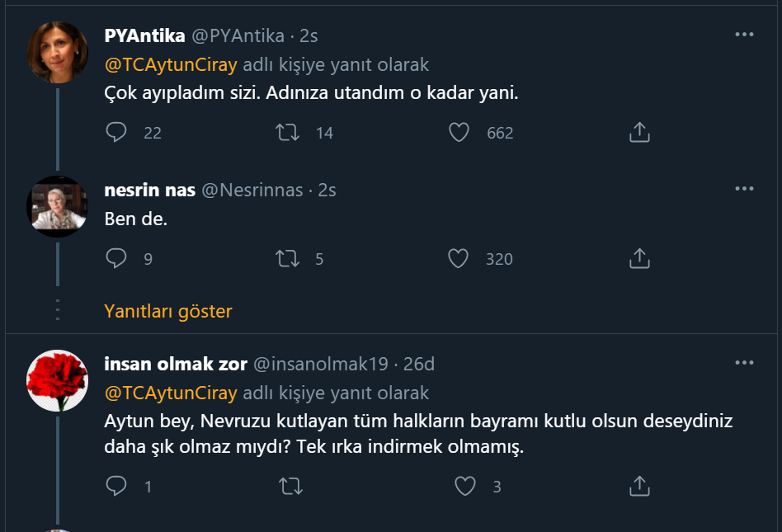Image resolution: width=782 pixels, height=532 pixels.
Task: Like insan olmak zor's tweet
Action: click(x=465, y=487)
